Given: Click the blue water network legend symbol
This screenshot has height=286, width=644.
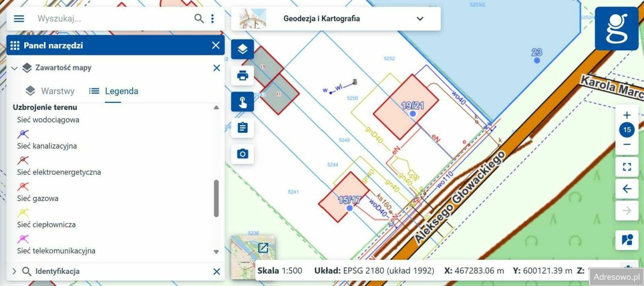Looking at the screenshot, I should 23,134.
